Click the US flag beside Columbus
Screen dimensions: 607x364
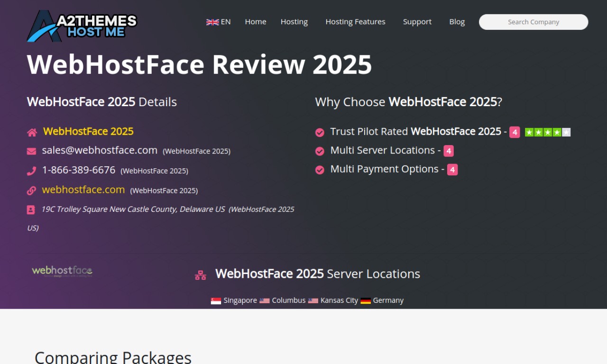[x=264, y=300]
